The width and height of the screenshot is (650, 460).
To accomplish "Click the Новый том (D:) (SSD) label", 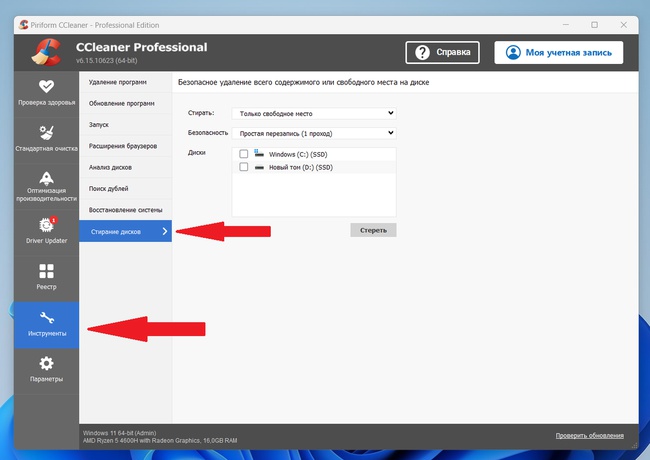I will tap(301, 167).
